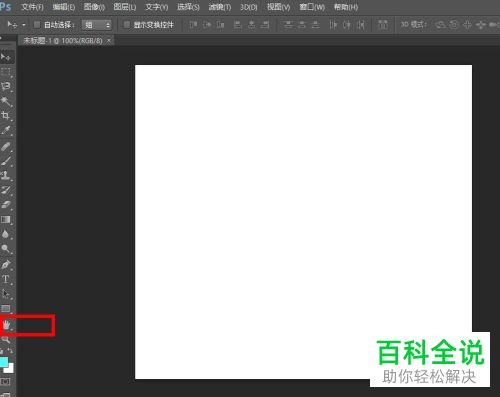
Task: Select the Eraser tool
Action: tap(6, 205)
